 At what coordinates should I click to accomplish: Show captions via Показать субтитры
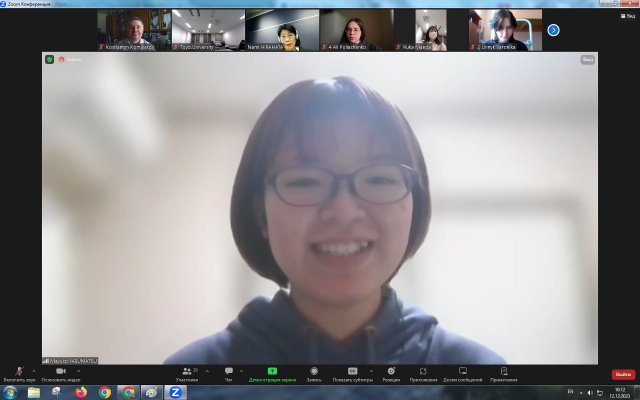(352, 372)
